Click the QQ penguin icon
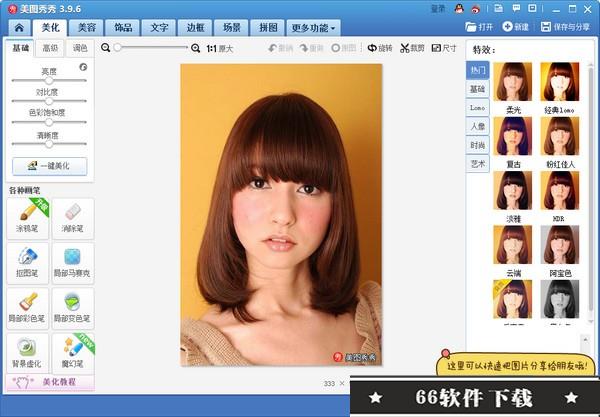Image resolution: width=600 pixels, height=417 pixels. pos(459,8)
